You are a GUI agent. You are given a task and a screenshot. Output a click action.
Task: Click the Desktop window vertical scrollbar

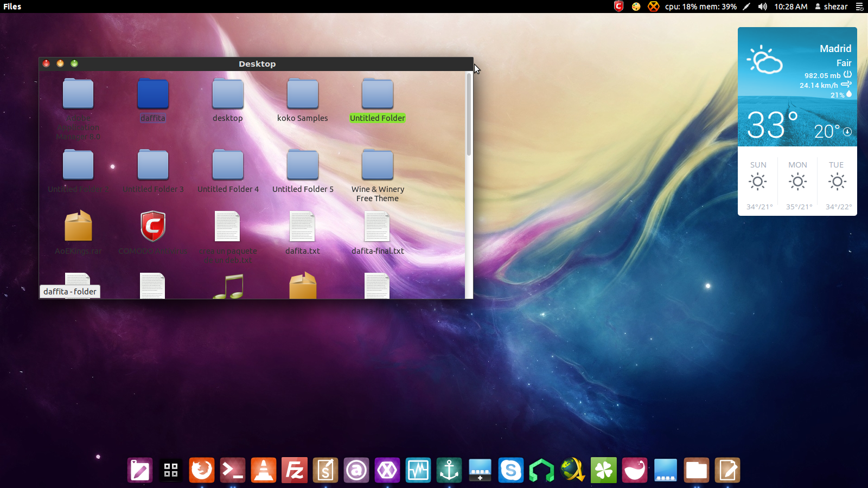(x=469, y=114)
